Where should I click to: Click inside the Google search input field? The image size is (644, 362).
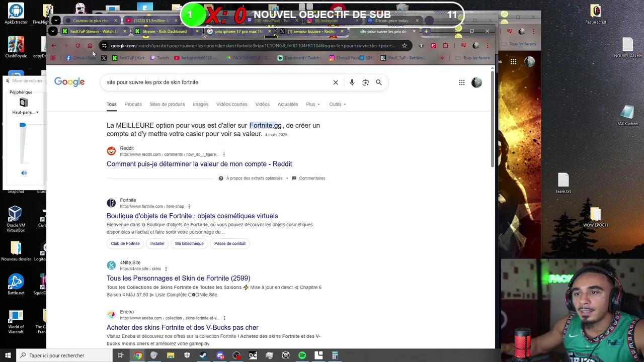click(x=216, y=82)
